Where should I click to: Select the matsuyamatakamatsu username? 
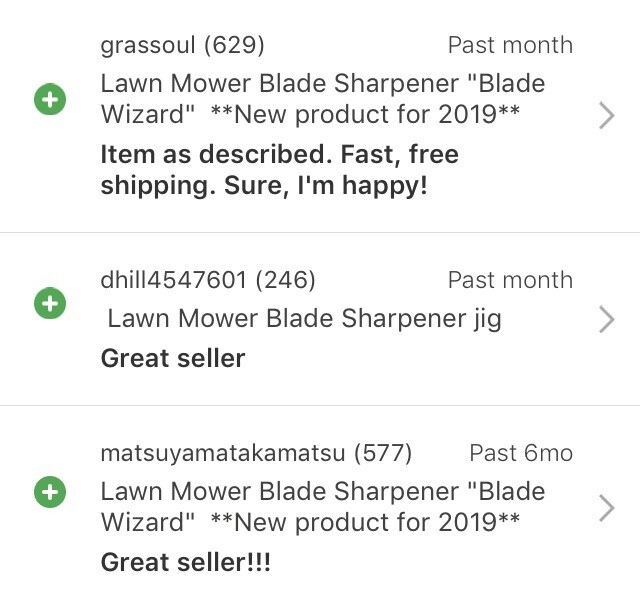point(223,453)
